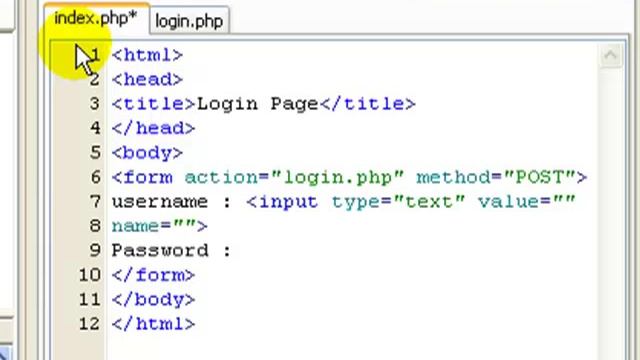This screenshot has height=360, width=640.
Task: Click the method="POST" attribute
Action: pyautogui.click(x=496, y=178)
